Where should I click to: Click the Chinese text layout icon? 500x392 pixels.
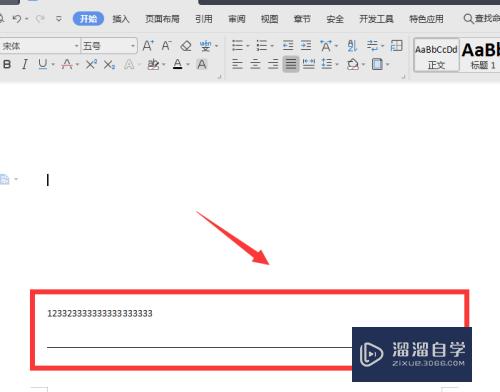click(326, 46)
